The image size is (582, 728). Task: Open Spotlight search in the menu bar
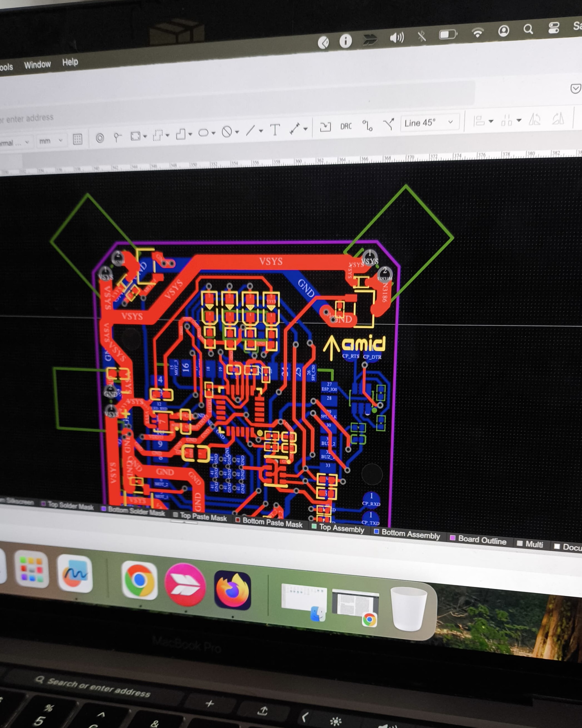528,30
